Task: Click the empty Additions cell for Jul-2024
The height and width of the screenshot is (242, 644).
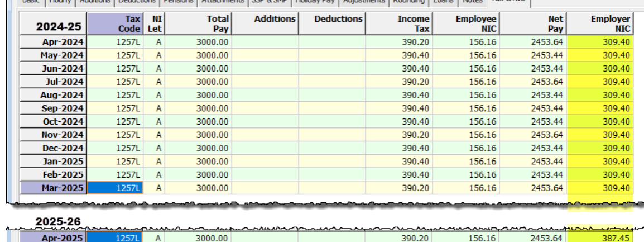Action: point(265,82)
